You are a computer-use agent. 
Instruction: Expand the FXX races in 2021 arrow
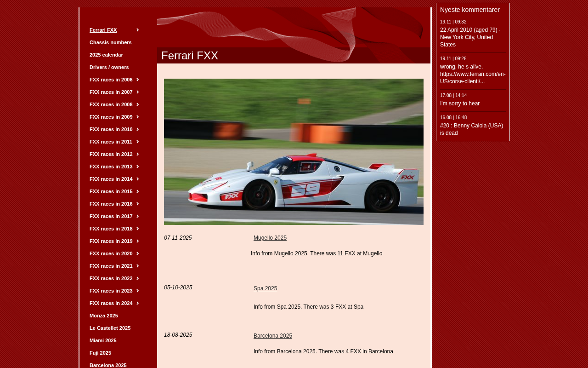138,266
